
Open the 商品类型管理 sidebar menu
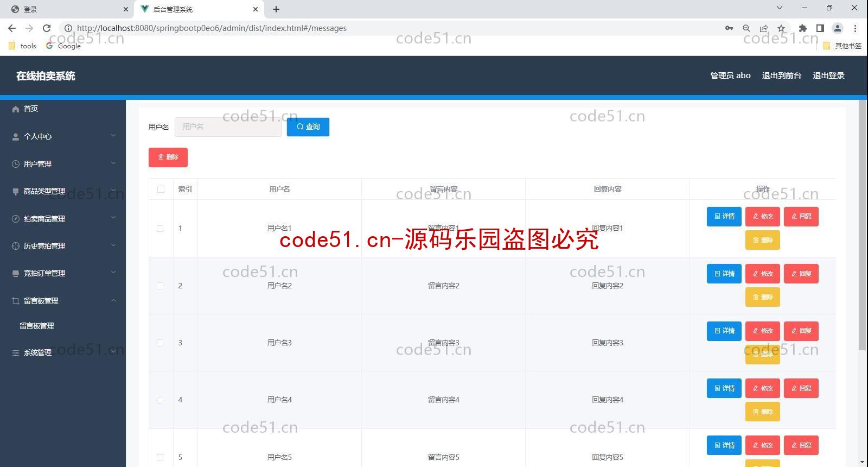coord(63,191)
